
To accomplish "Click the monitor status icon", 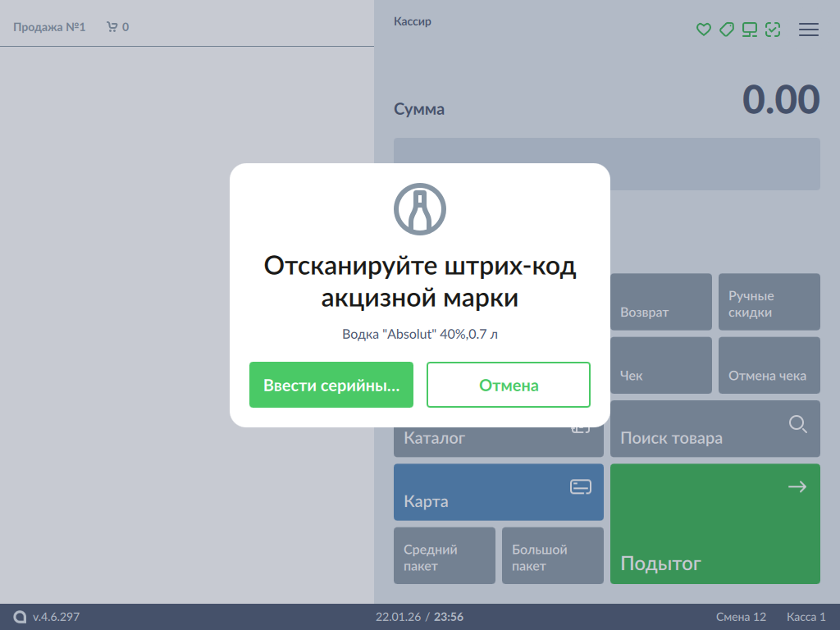I will tap(749, 30).
